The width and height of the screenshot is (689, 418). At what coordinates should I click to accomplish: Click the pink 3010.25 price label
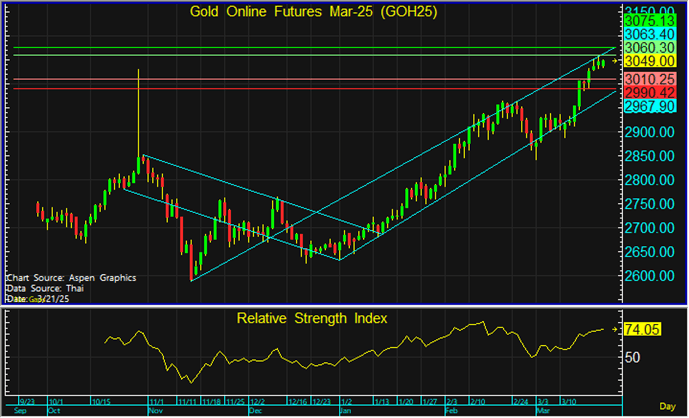pyautogui.click(x=650, y=79)
